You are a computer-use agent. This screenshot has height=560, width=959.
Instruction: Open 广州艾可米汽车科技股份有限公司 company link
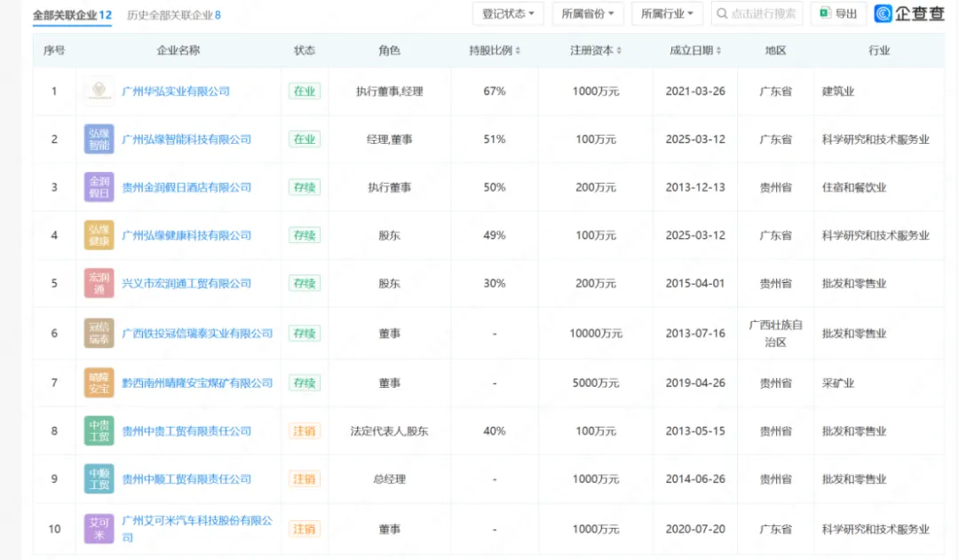197,529
